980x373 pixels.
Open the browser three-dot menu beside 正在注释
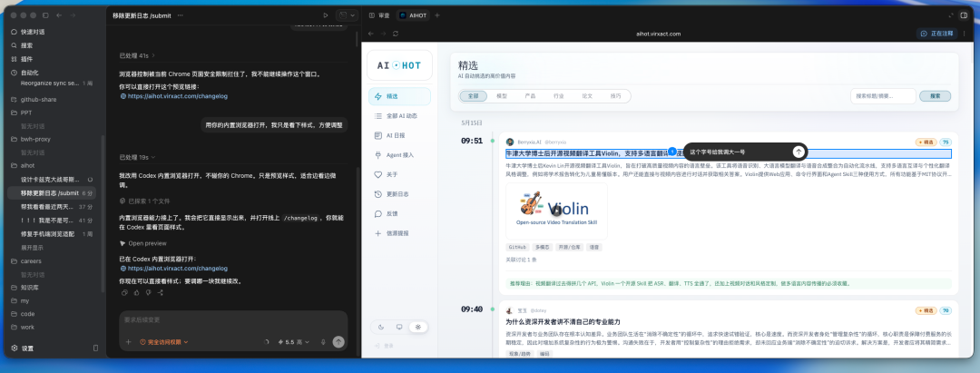click(x=966, y=33)
